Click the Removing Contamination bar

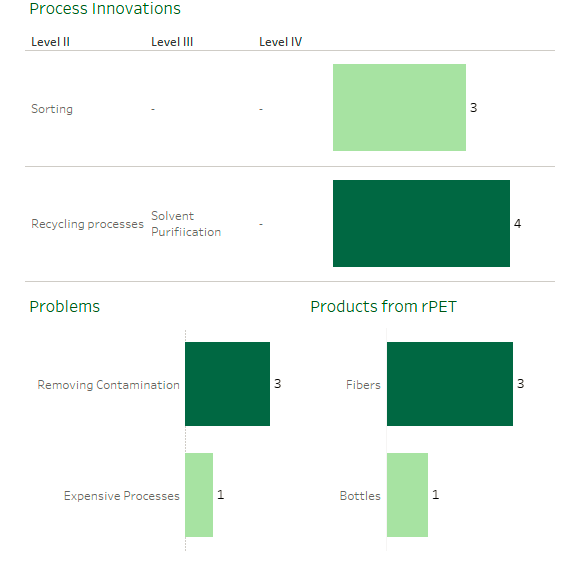[x=227, y=384]
